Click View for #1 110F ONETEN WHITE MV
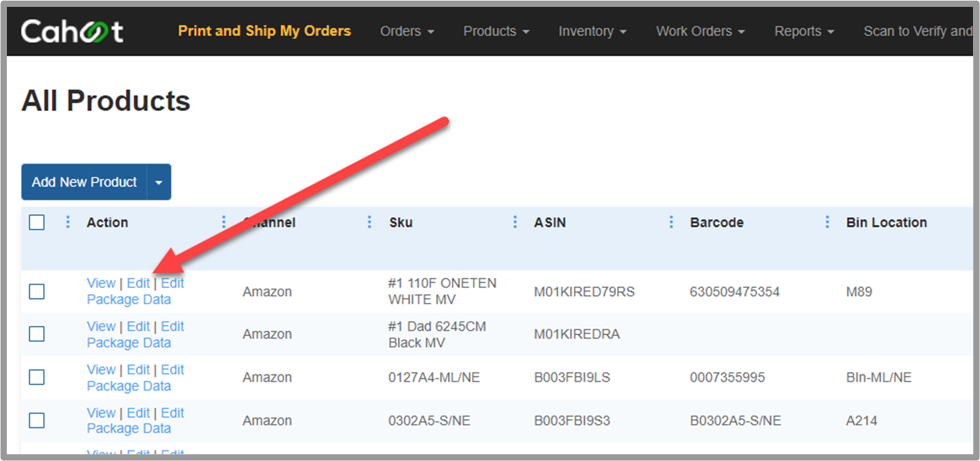This screenshot has height=461, width=980. [x=101, y=283]
